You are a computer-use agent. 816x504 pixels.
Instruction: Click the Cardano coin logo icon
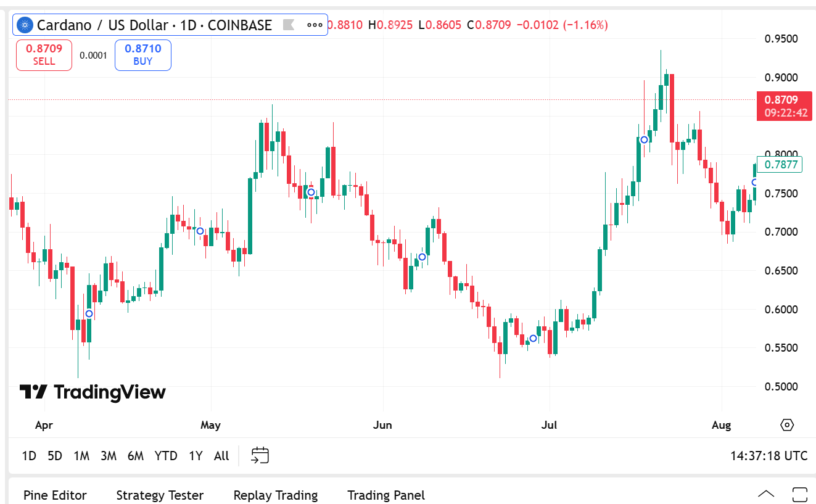point(25,25)
